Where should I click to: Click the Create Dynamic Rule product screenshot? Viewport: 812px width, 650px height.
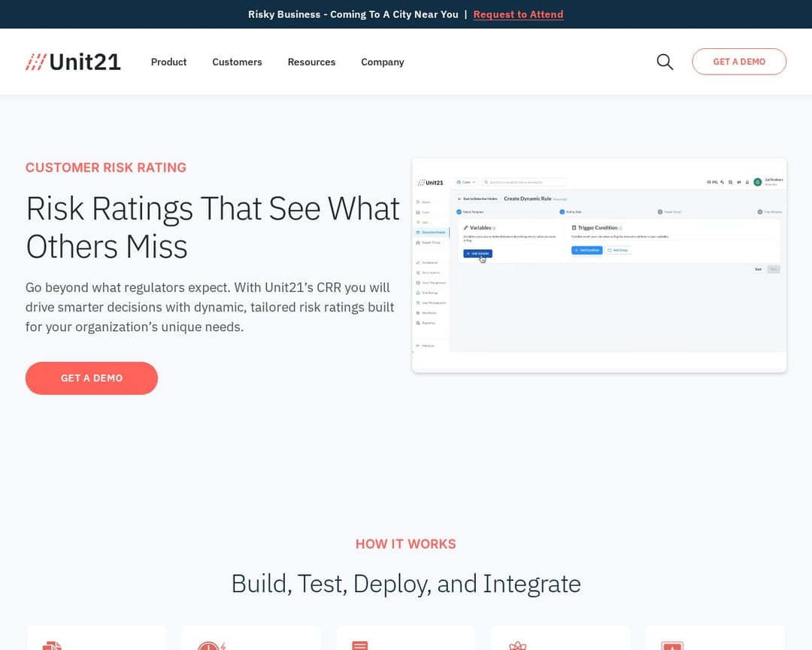point(599,266)
